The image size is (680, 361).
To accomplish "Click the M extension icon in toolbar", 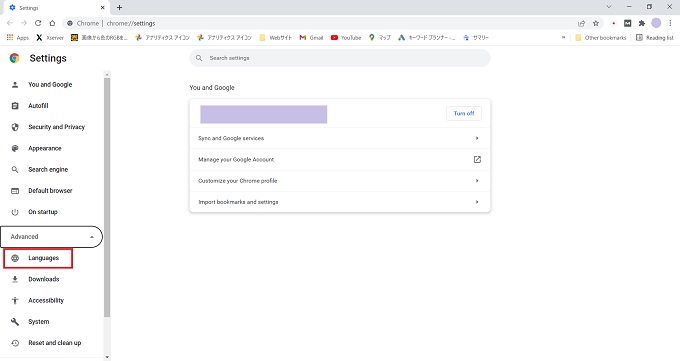I will click(628, 23).
